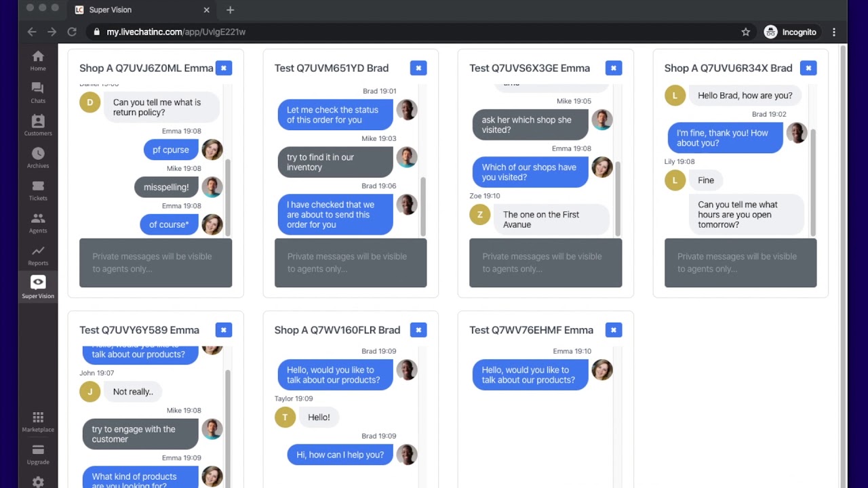Viewport: 868px width, 488px height.
Task: Click the 'Can you tell me what is return policy?' message
Action: coord(161,107)
